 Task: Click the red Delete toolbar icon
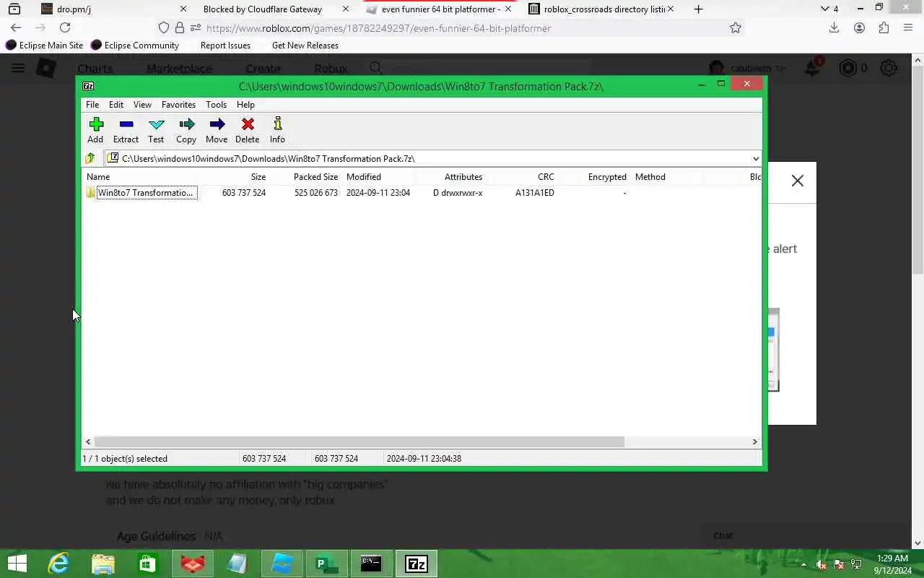[x=248, y=130]
